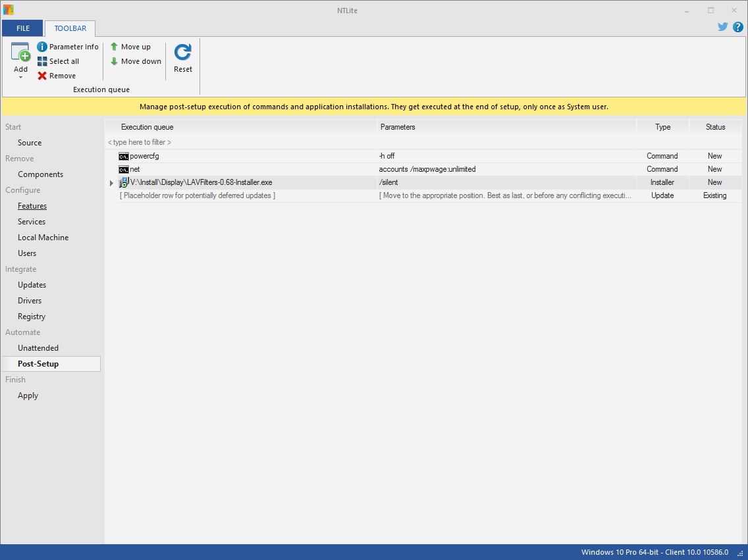This screenshot has width=748, height=560.
Task: Click the Update type cell
Action: point(662,195)
